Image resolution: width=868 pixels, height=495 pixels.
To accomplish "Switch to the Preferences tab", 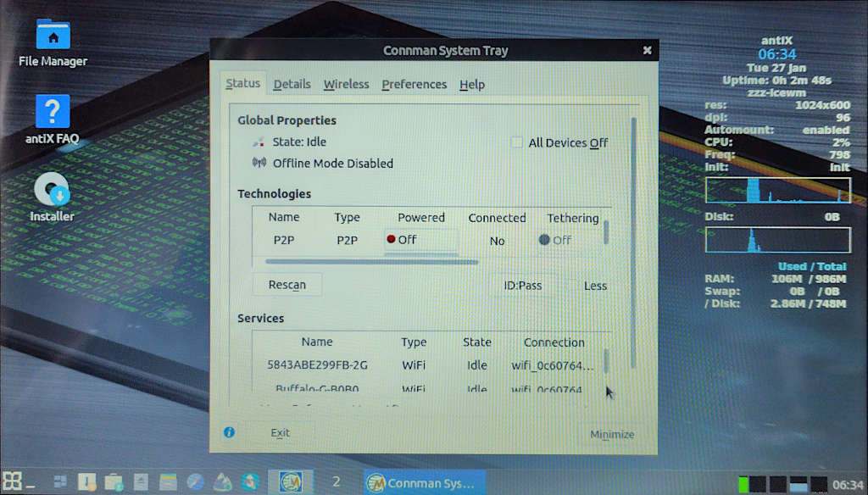I will click(x=414, y=84).
